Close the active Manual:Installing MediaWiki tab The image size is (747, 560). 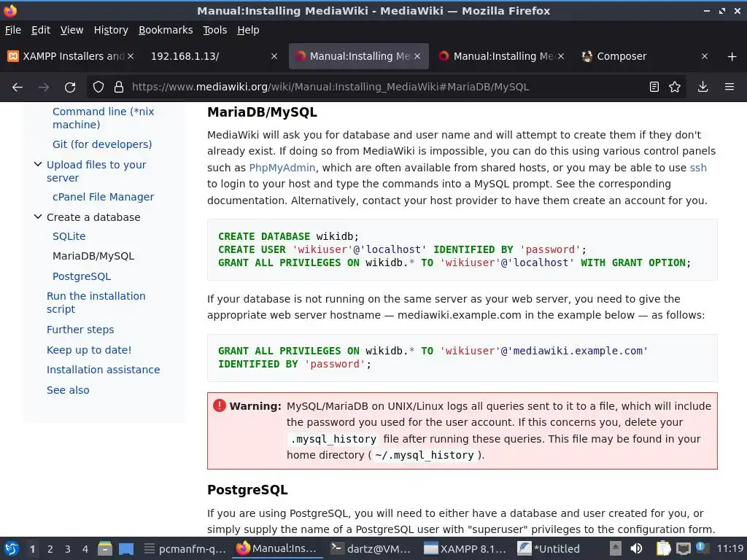tap(417, 56)
